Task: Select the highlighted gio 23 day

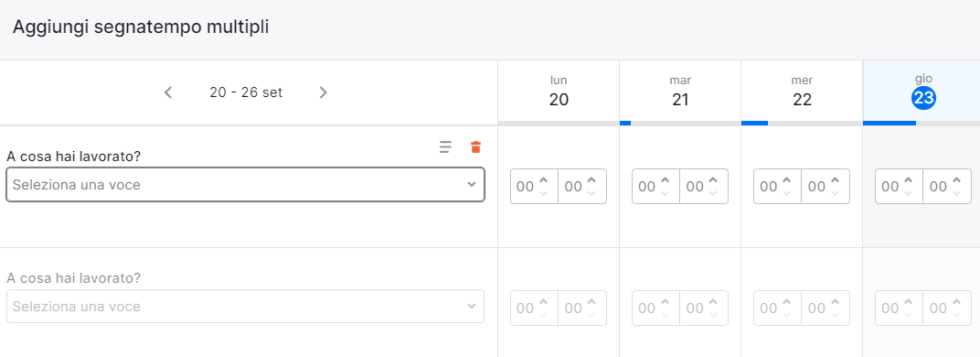Action: click(923, 98)
